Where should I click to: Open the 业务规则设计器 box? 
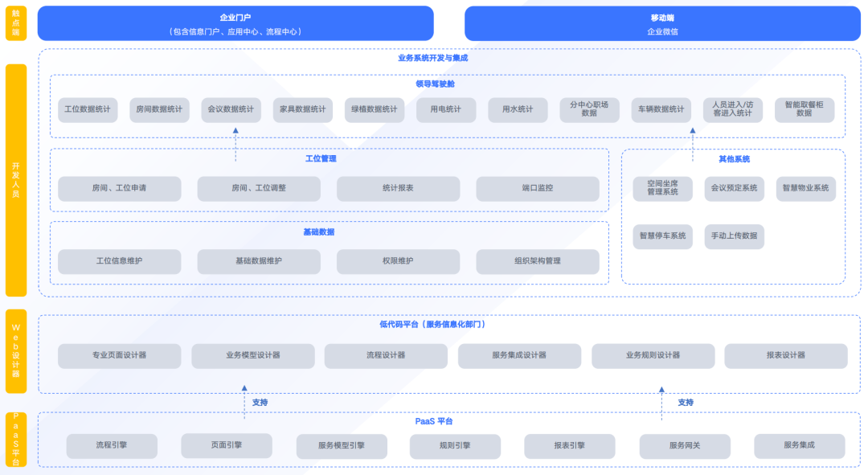click(653, 355)
